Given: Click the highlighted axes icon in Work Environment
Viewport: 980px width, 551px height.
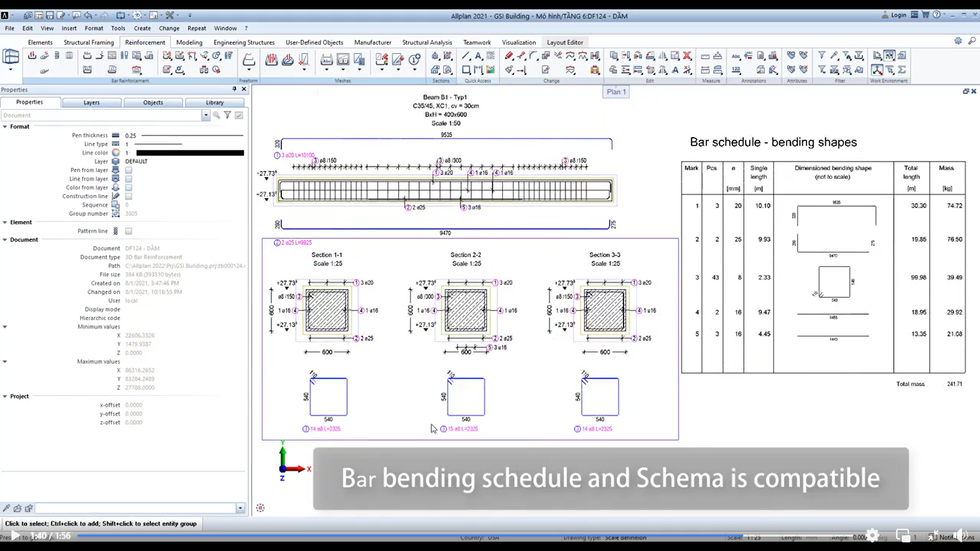Looking at the screenshot, I should [x=877, y=70].
